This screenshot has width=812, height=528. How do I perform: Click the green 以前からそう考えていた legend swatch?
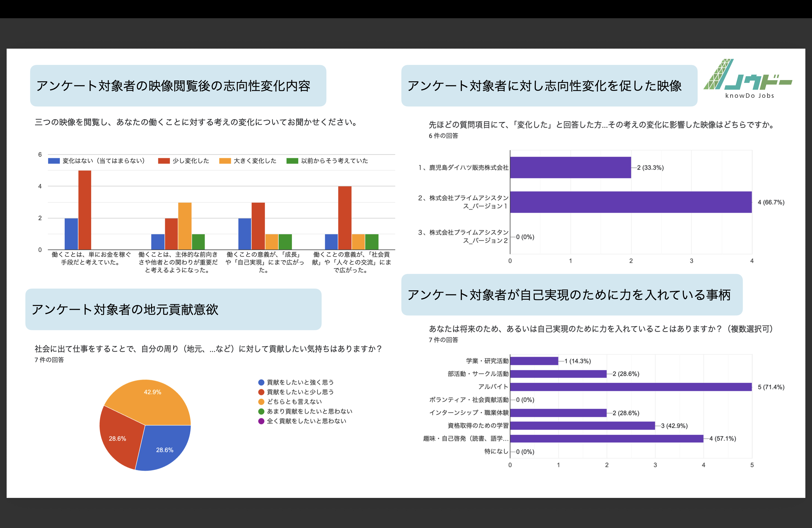[x=292, y=161]
